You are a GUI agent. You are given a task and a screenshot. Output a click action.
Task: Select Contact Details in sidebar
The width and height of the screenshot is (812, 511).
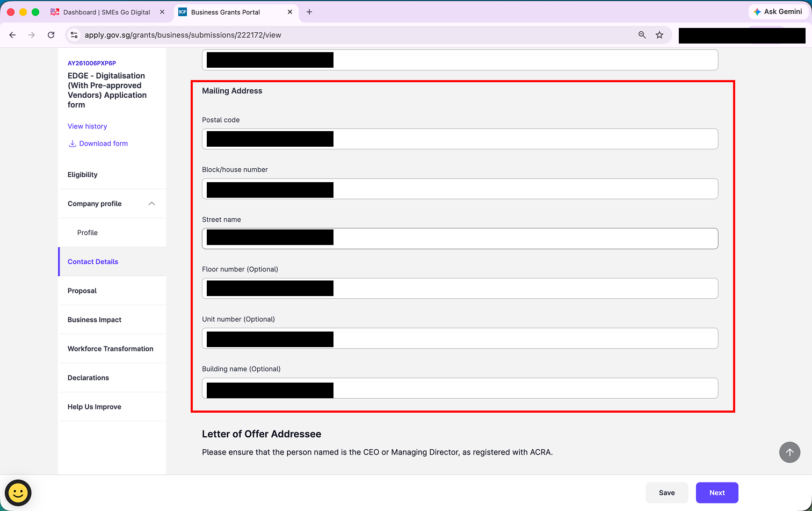pos(112,262)
